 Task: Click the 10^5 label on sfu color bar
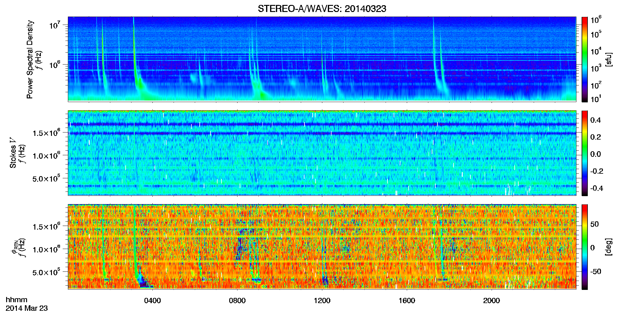tap(596, 34)
